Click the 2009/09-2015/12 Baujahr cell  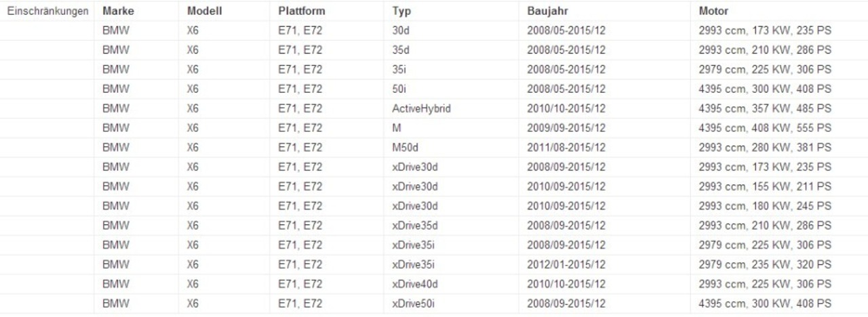(566, 128)
